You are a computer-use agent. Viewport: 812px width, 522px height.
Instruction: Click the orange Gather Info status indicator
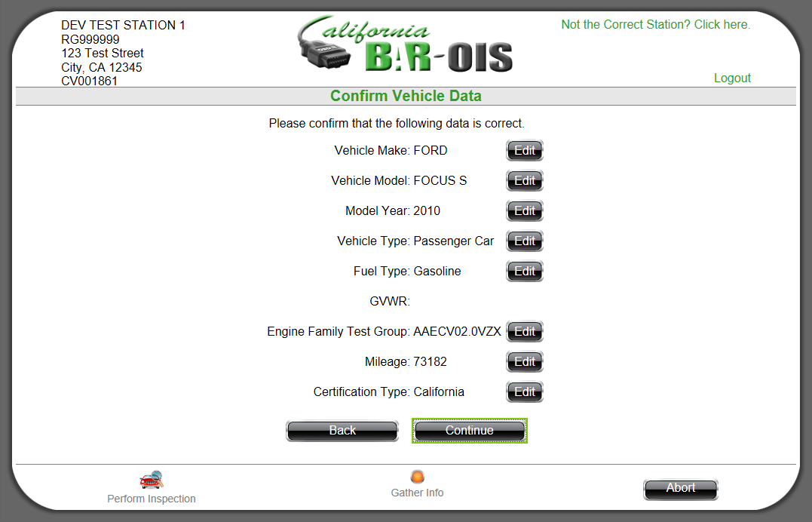(418, 477)
